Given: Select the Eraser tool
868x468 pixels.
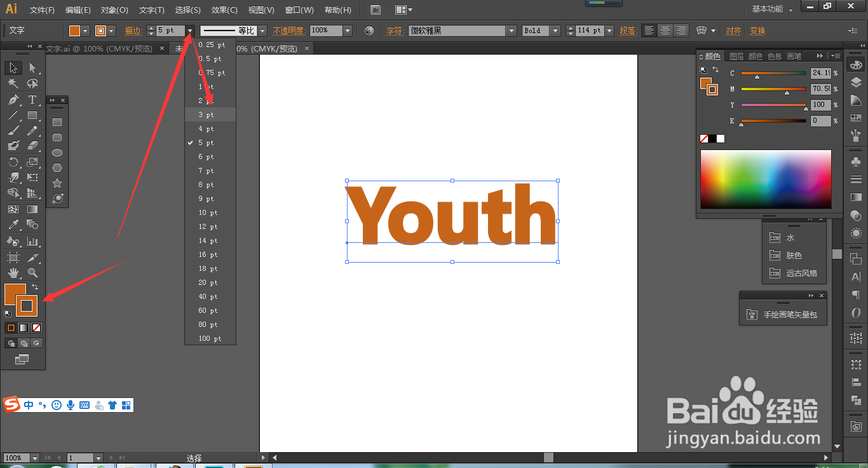Looking at the screenshot, I should point(32,146).
